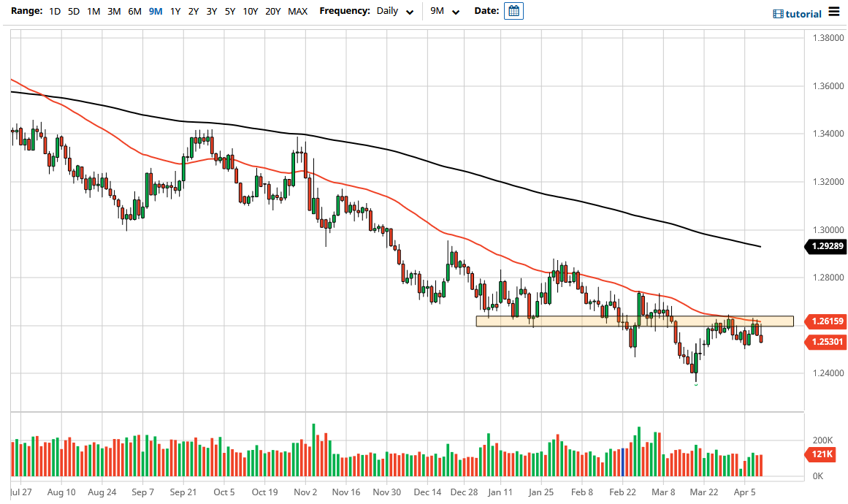The height and width of the screenshot is (504, 848).
Task: Click the 121K volume label
Action: point(821,454)
